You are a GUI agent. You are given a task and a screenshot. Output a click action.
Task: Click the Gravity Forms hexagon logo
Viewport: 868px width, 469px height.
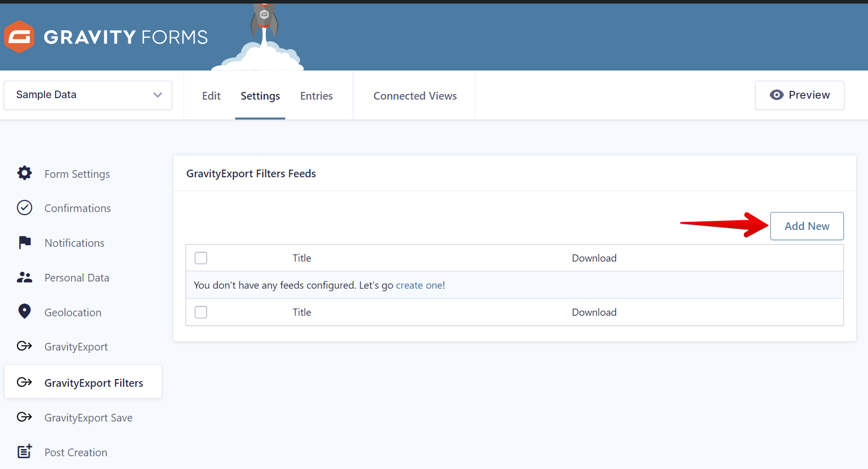(19, 37)
